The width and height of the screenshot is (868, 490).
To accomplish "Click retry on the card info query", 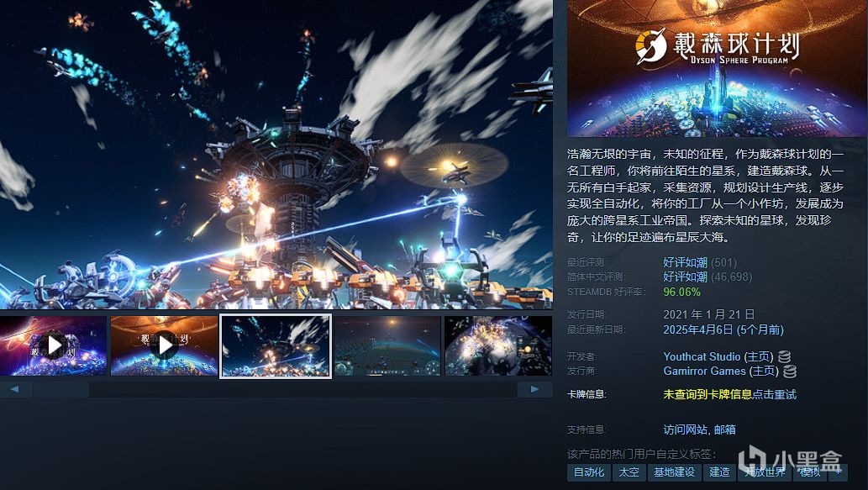I will 774,394.
